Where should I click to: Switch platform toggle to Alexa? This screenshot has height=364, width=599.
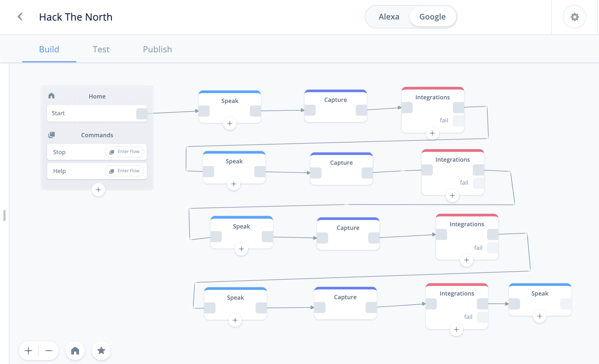click(x=389, y=17)
